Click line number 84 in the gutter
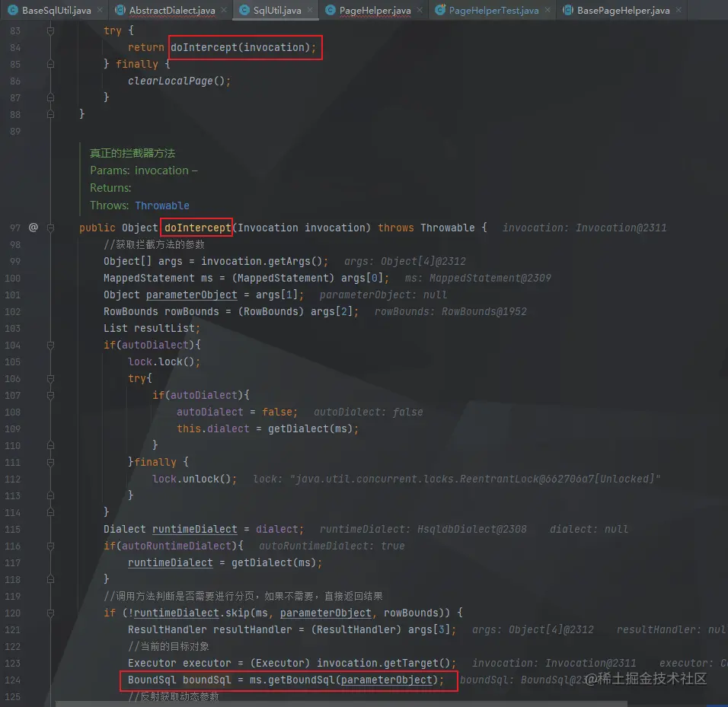This screenshot has height=707, width=728. point(15,48)
